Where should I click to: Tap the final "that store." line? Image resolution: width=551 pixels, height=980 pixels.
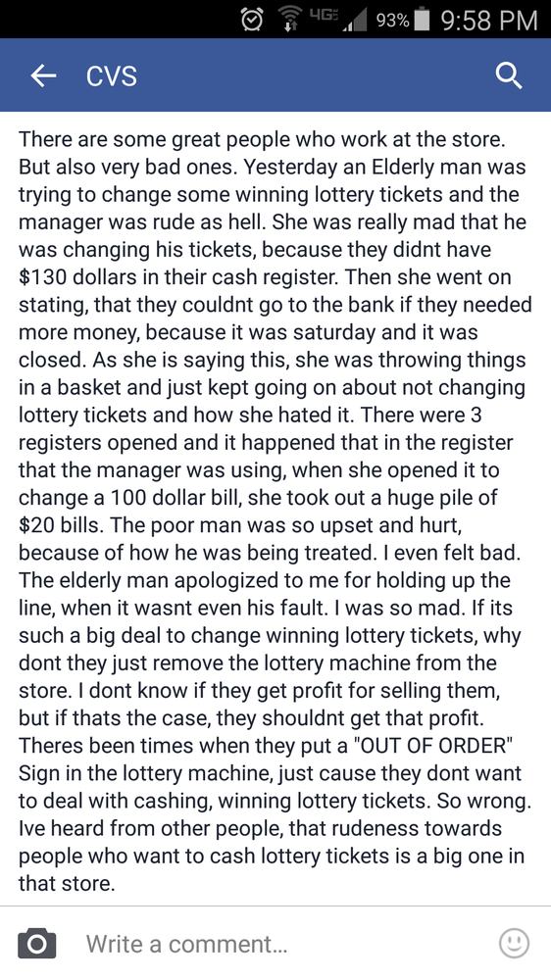(x=67, y=883)
